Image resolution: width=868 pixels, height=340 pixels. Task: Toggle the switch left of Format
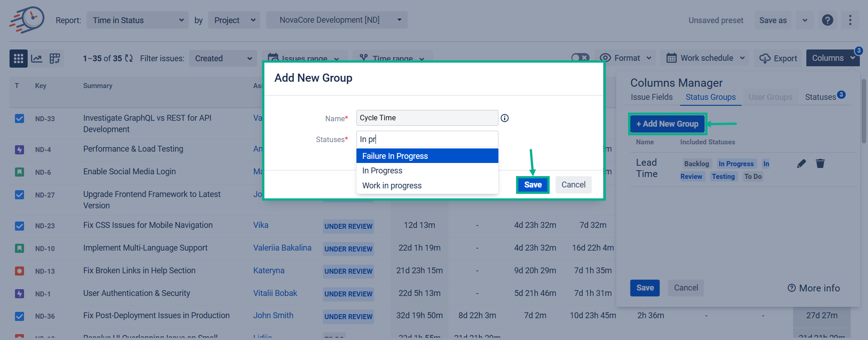click(x=580, y=58)
